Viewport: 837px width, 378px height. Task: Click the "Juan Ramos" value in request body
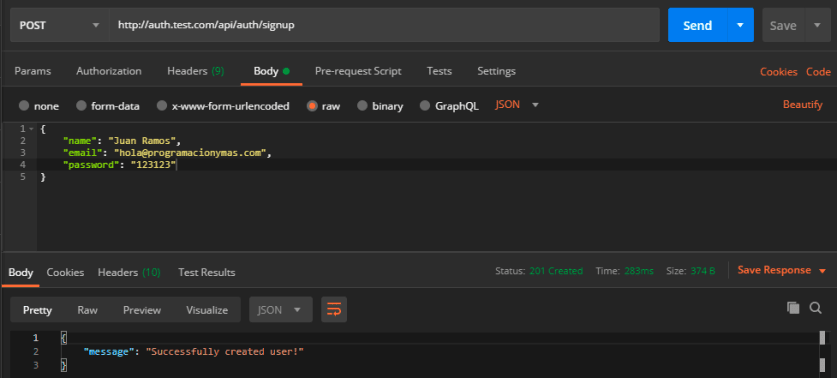click(x=142, y=141)
